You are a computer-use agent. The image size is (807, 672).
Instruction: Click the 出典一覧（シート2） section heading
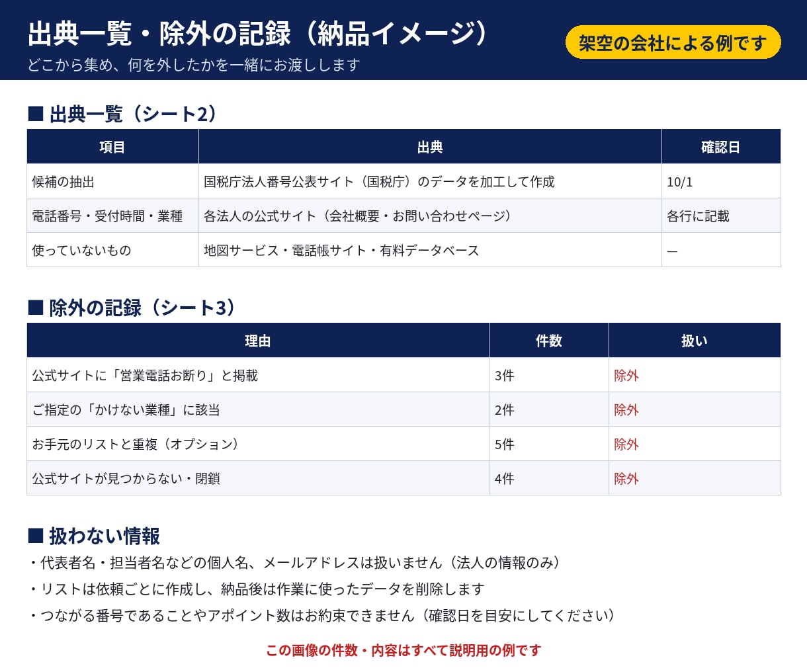point(123,114)
